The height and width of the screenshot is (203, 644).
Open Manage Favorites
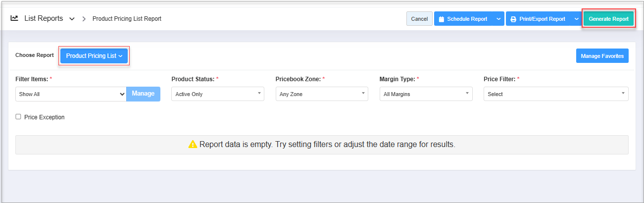pos(602,56)
